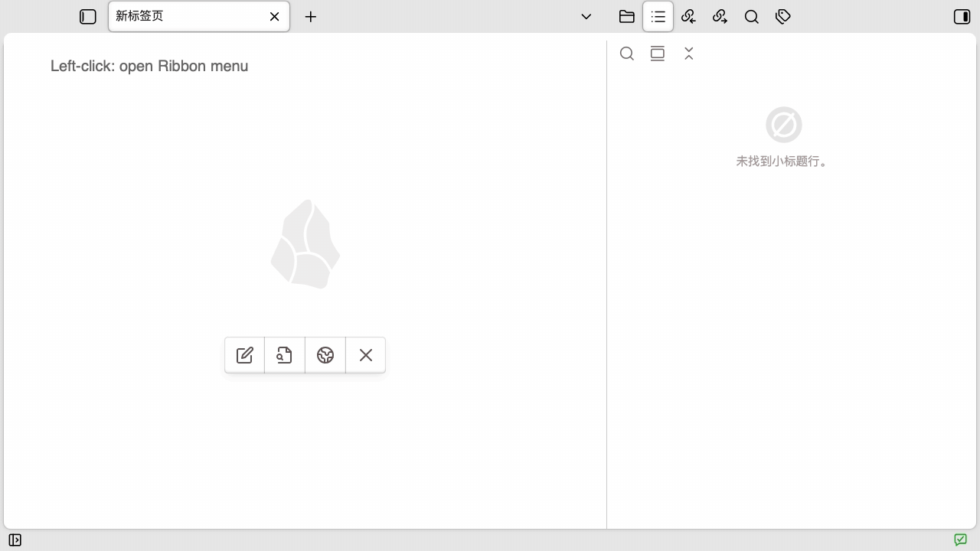The width and height of the screenshot is (980, 551).
Task: Create a new note with pencil icon
Action: pyautogui.click(x=245, y=355)
